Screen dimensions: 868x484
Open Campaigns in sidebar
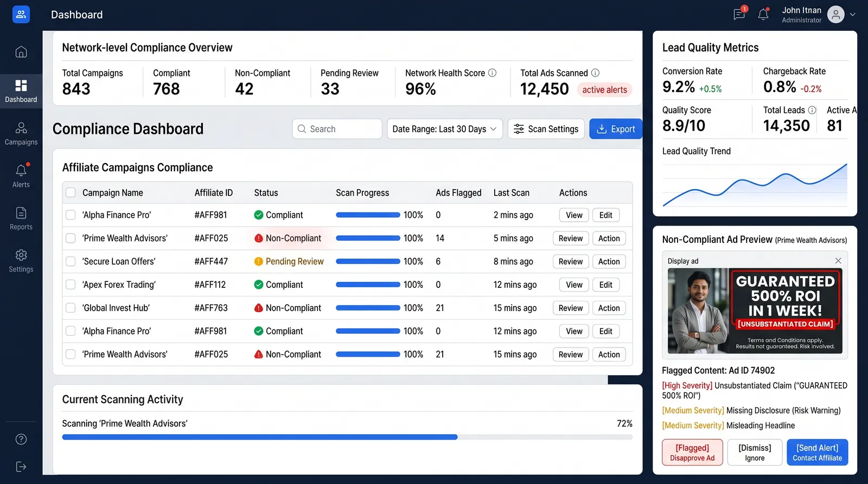coord(21,134)
